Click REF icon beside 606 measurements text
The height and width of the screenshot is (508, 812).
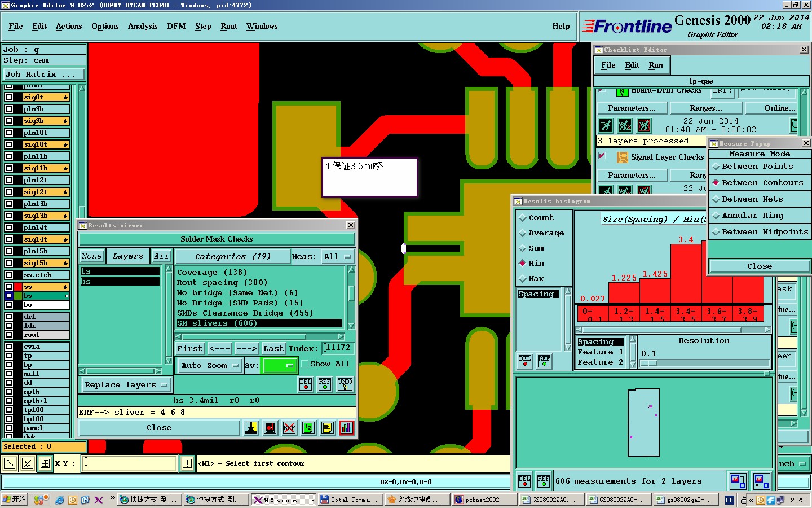point(544,481)
